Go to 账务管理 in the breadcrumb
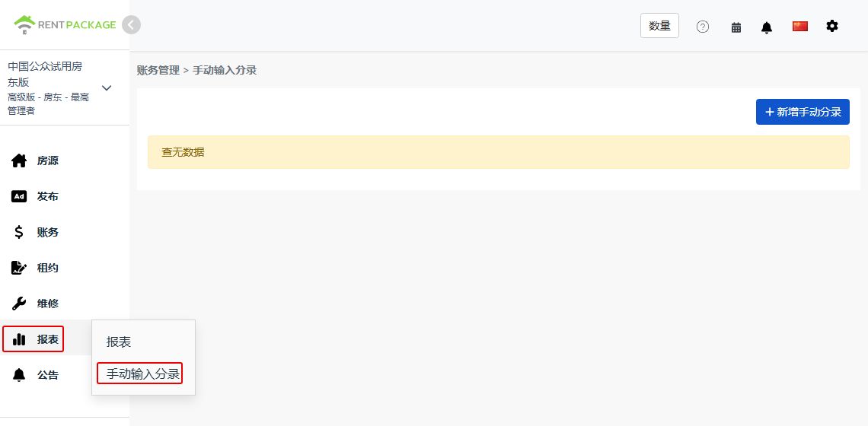This screenshot has height=426, width=868. (x=158, y=70)
